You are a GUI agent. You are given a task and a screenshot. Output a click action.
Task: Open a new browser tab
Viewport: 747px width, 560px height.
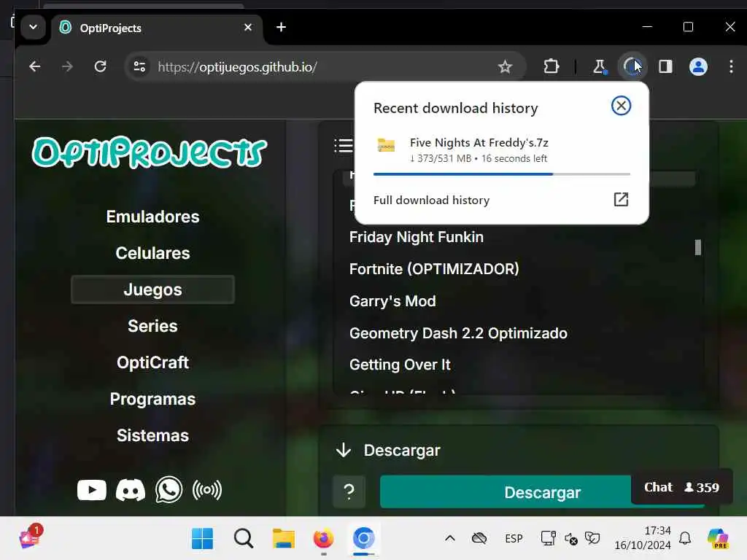pyautogui.click(x=281, y=27)
